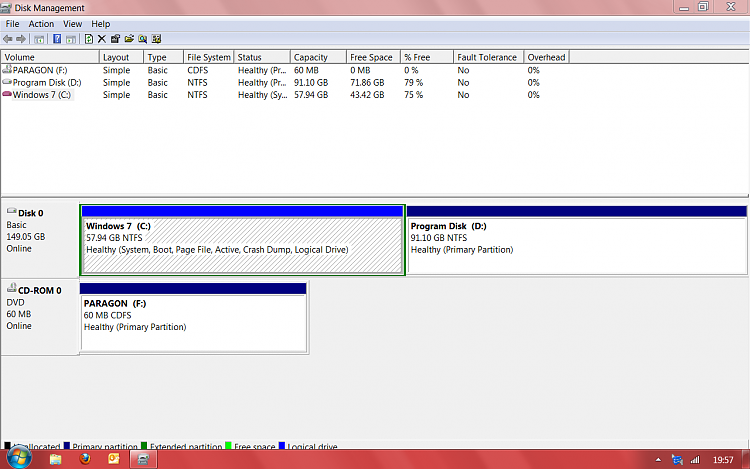Click the wireless signal bars tray icon

[x=695, y=460]
